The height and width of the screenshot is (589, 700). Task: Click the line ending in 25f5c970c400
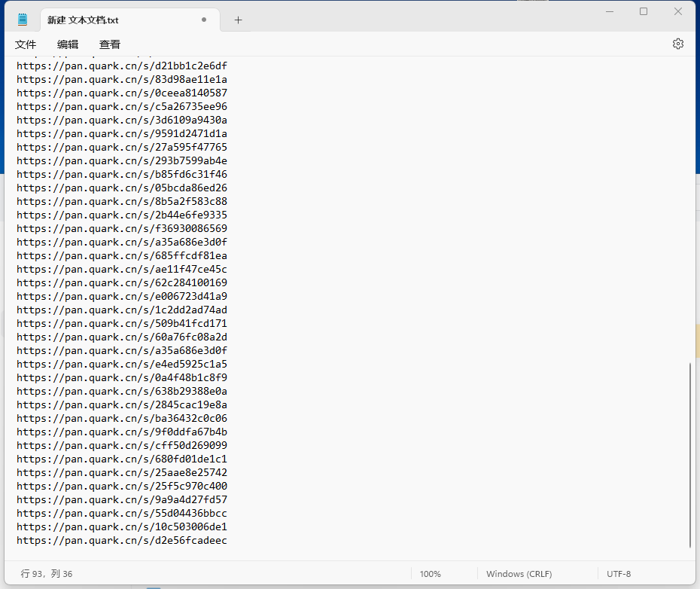click(122, 487)
